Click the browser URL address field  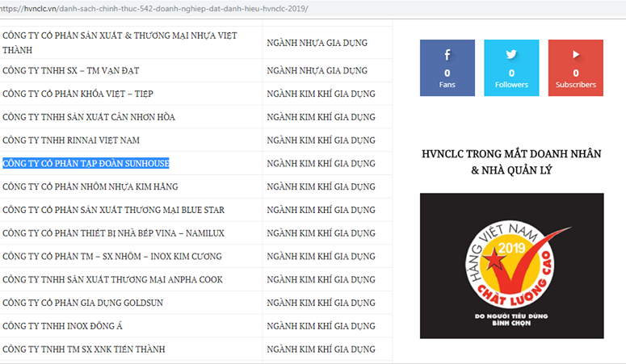point(313,9)
